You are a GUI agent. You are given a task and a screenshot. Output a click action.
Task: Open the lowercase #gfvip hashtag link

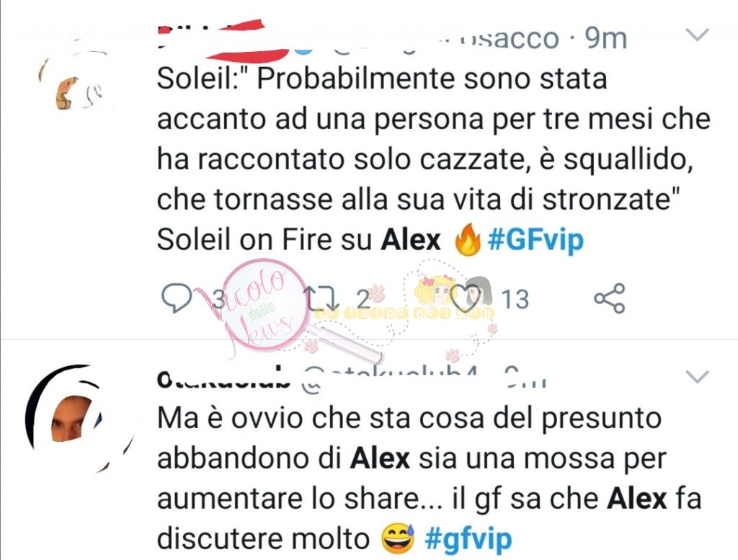(468, 539)
